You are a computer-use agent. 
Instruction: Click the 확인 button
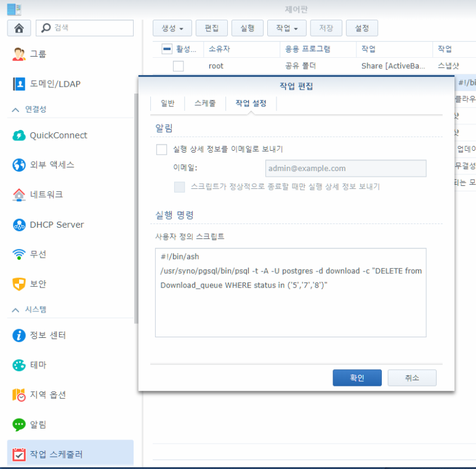pyautogui.click(x=357, y=378)
